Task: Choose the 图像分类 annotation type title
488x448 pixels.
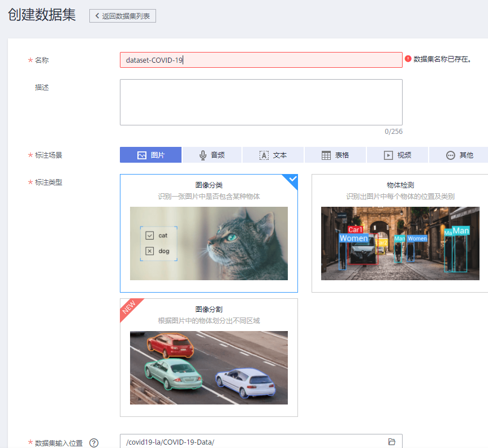Action: tap(209, 185)
